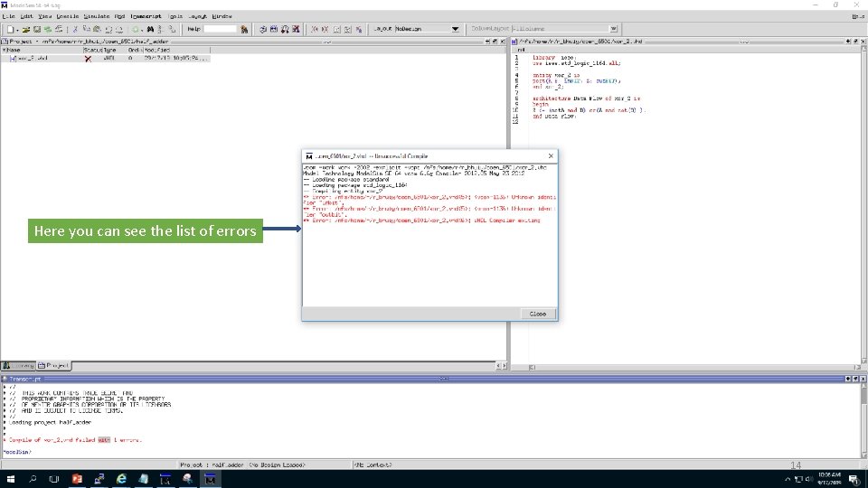Click the ModelSim taskbar icon
This screenshot has width=868, height=488.
(x=210, y=479)
